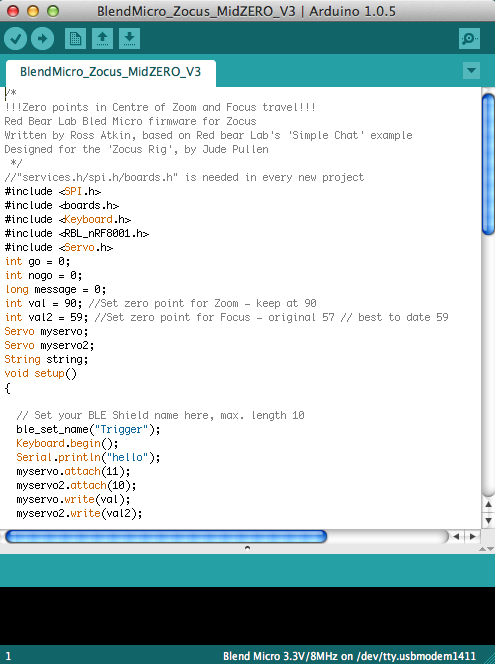
Task: Click the line 'int nogo = 0;'
Action: [43, 275]
